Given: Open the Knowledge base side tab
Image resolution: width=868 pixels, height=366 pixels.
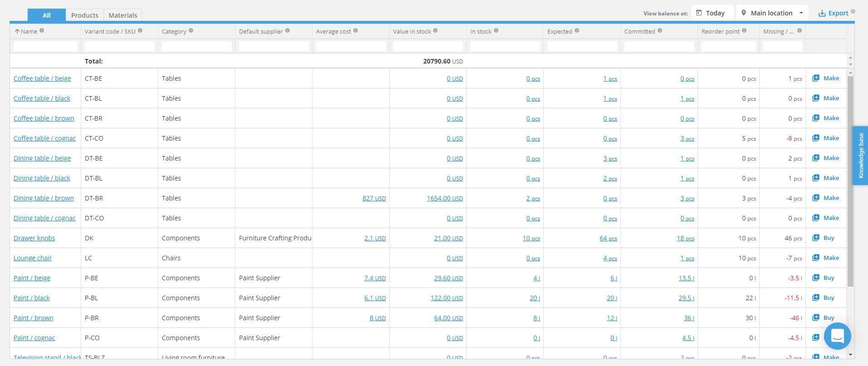Looking at the screenshot, I should (860, 156).
